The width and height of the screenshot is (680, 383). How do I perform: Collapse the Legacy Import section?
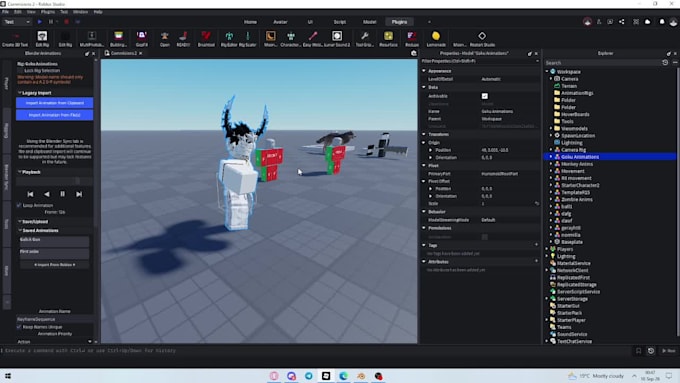pyautogui.click(x=20, y=93)
